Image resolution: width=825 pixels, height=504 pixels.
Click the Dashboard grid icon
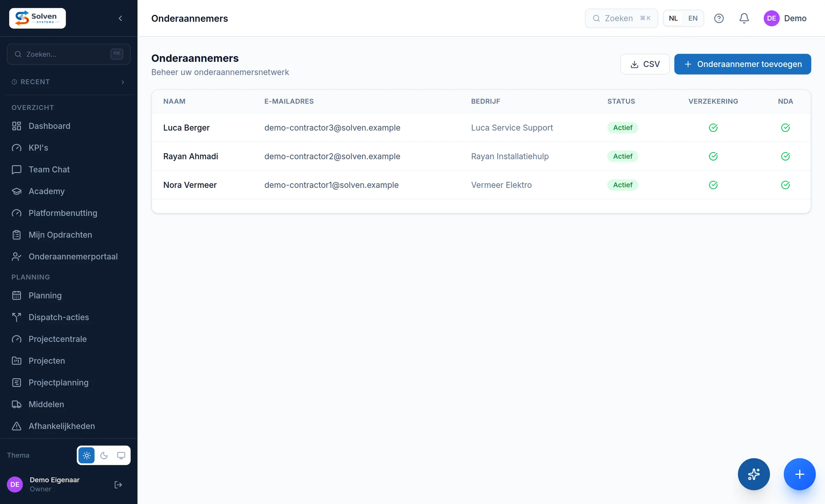[x=16, y=126]
